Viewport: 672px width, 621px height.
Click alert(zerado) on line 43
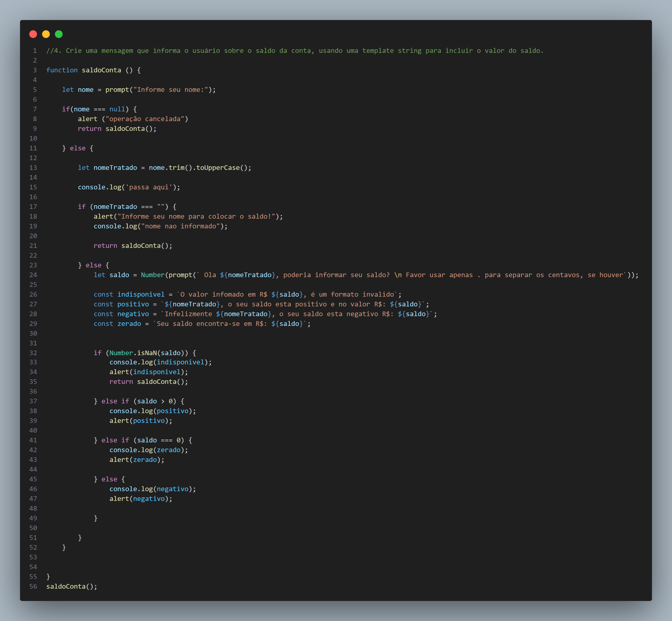click(x=137, y=460)
